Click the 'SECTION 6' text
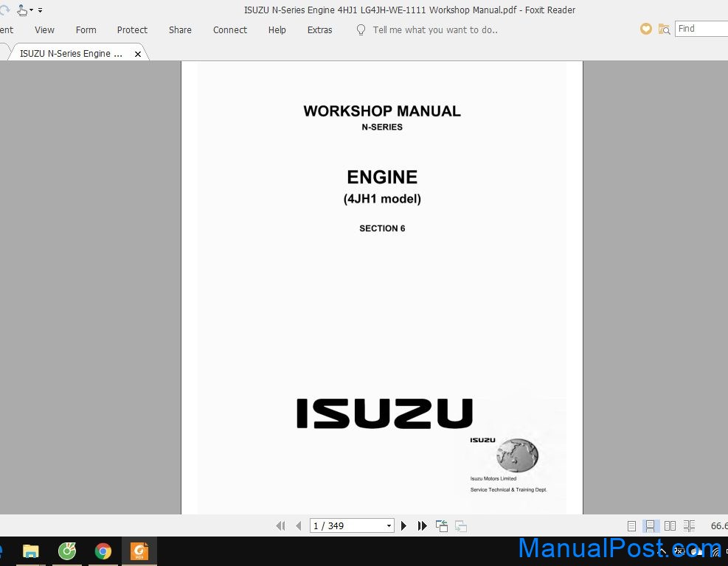Viewport: 728px width, 566px height. pyautogui.click(x=382, y=228)
